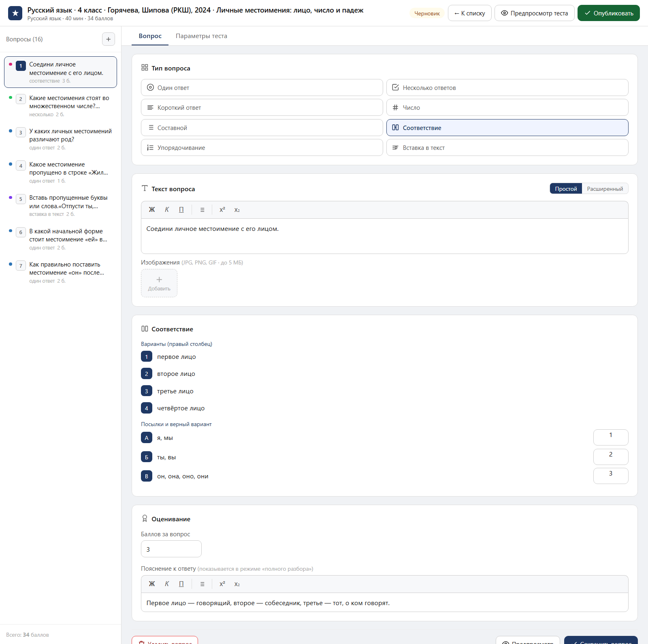Select the Один ответ question type
The width and height of the screenshot is (648, 644).
pos(262,87)
